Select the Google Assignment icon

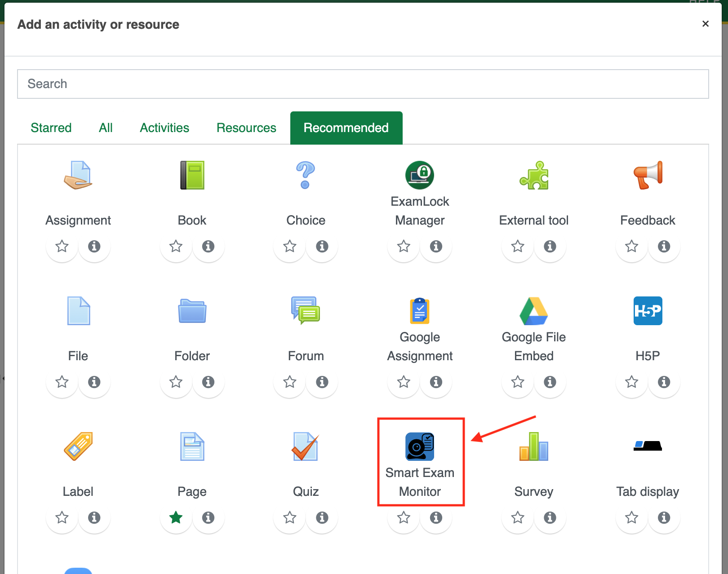[420, 311]
